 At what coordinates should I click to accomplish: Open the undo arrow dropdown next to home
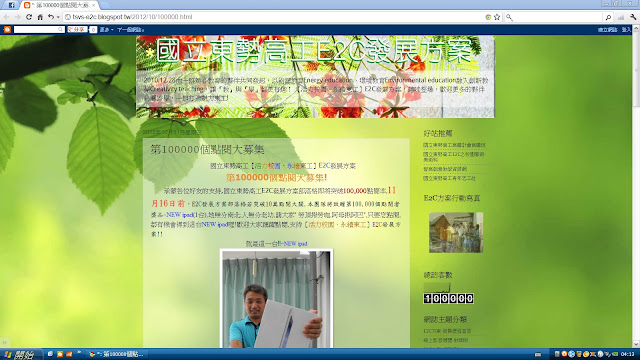(x=58, y=17)
